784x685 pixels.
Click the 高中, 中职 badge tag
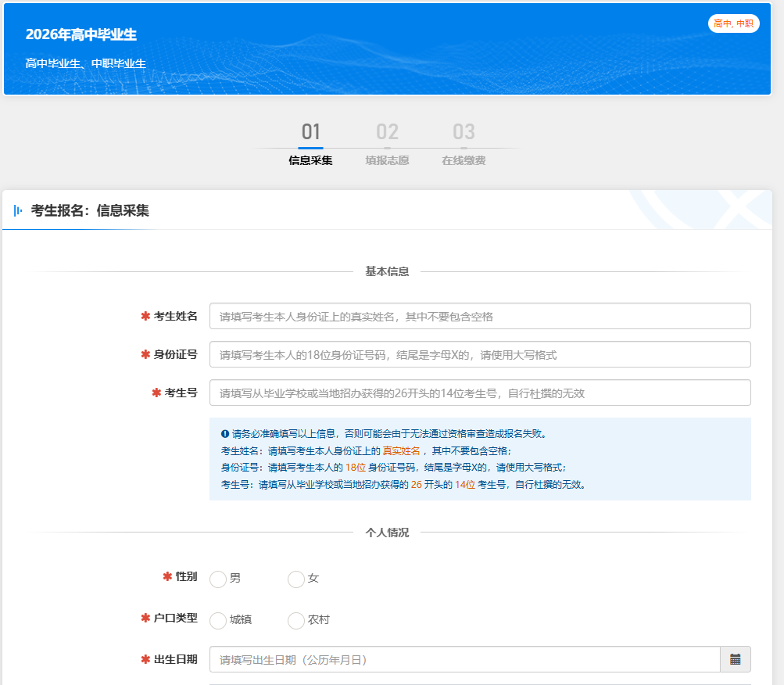(x=733, y=23)
